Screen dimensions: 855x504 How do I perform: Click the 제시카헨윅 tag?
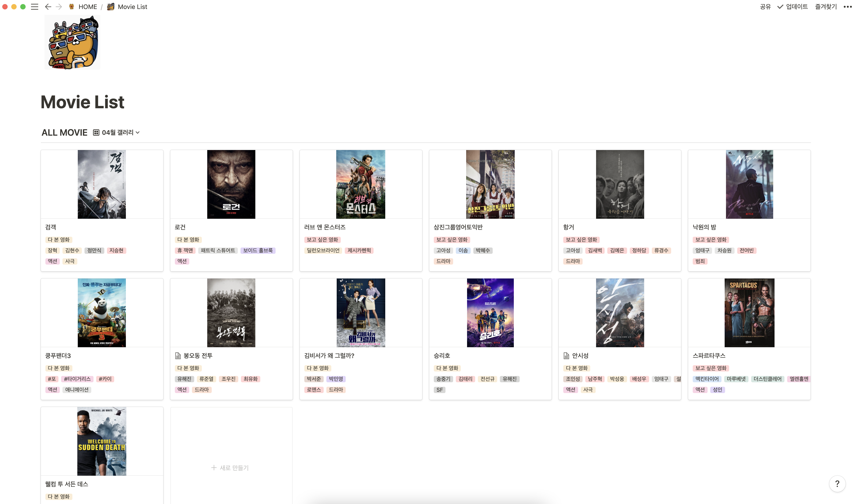tap(359, 250)
